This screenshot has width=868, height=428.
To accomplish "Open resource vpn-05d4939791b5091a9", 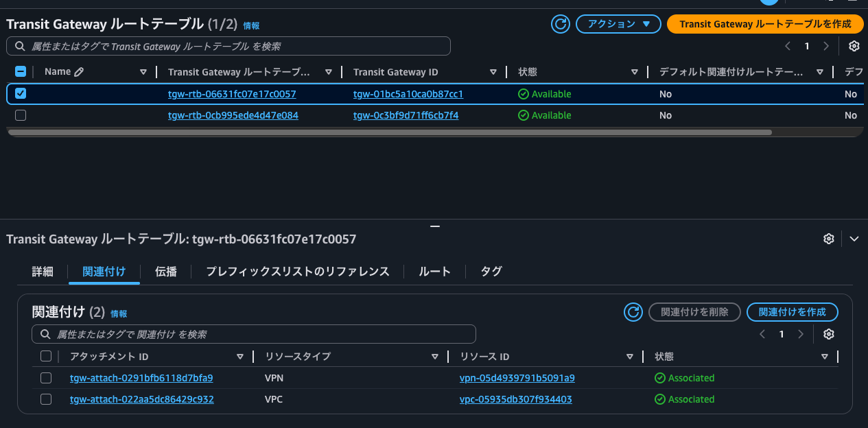I will click(517, 378).
